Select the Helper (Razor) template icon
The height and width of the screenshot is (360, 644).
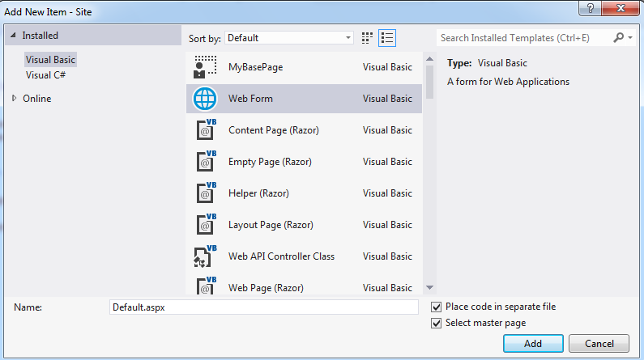(205, 193)
